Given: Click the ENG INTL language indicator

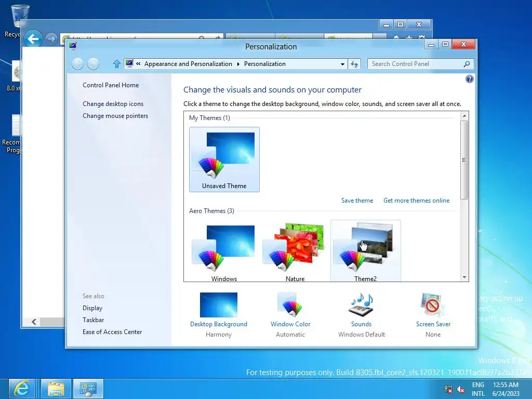Looking at the screenshot, I should 478,389.
